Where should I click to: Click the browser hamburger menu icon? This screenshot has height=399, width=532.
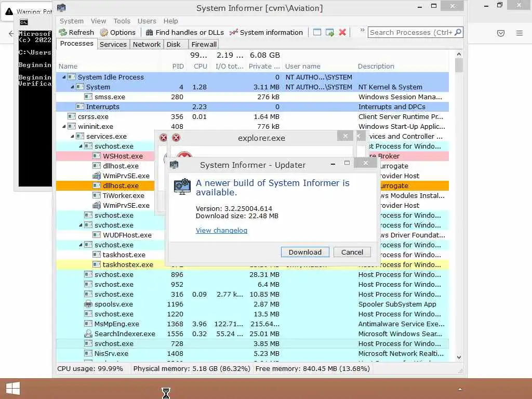(x=519, y=33)
